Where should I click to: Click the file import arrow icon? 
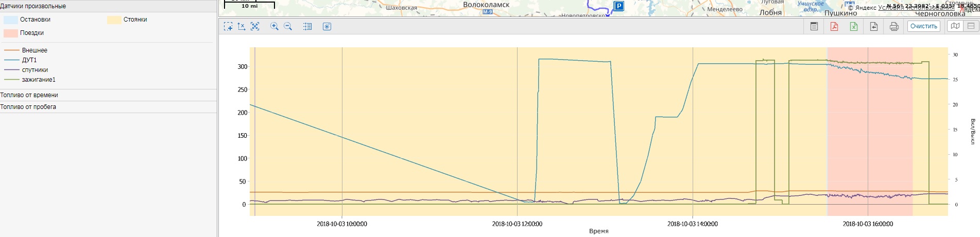pos(874,26)
